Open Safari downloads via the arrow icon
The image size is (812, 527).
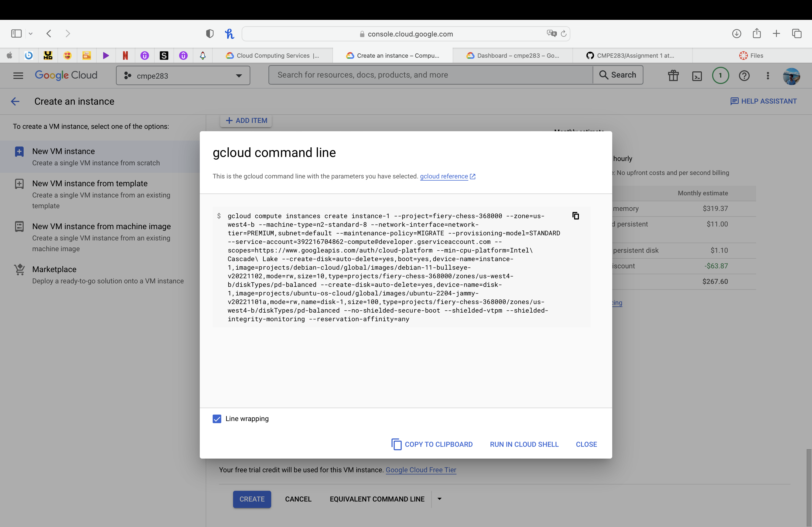[x=737, y=33]
